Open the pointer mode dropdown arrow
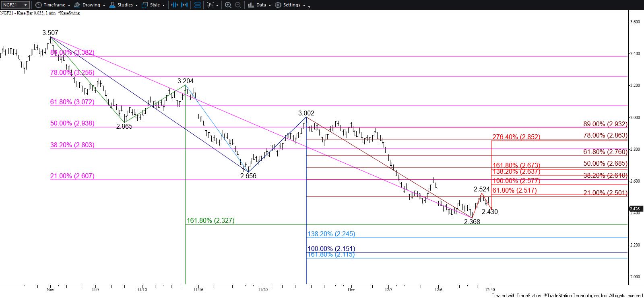The width and height of the screenshot is (644, 298). tap(217, 5)
